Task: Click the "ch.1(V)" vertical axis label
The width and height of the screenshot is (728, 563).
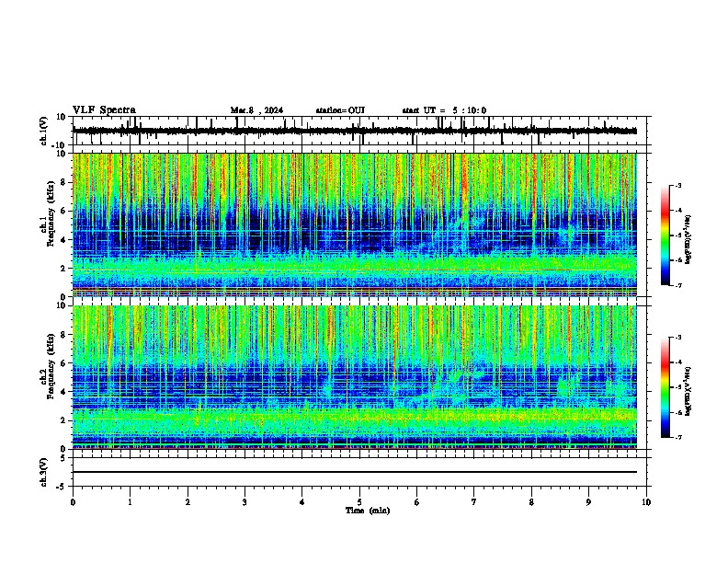Action: click(44, 131)
